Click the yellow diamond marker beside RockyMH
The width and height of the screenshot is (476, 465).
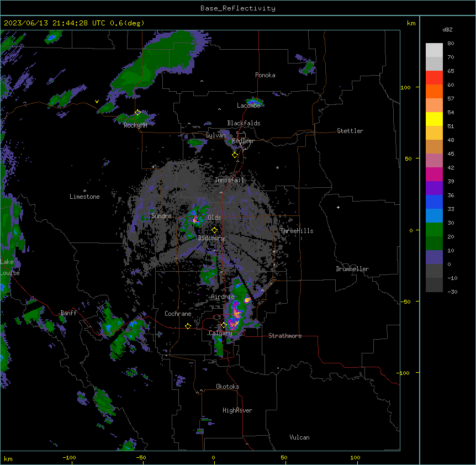137,113
